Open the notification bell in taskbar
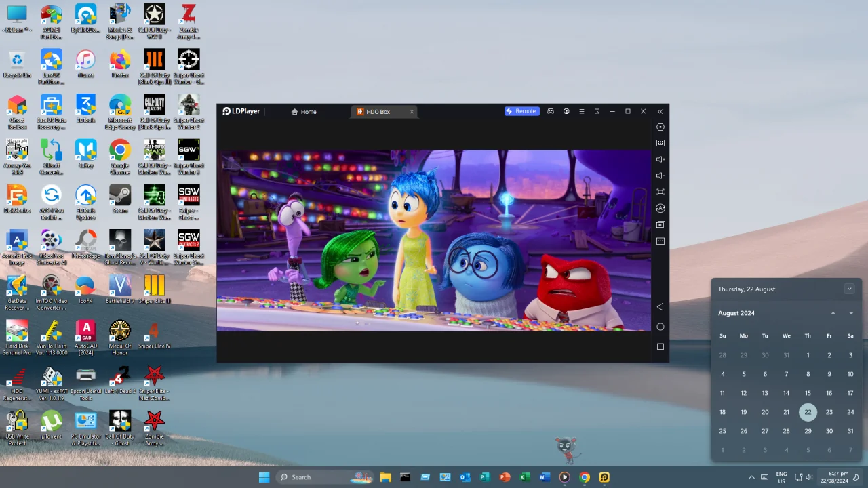 point(856,477)
